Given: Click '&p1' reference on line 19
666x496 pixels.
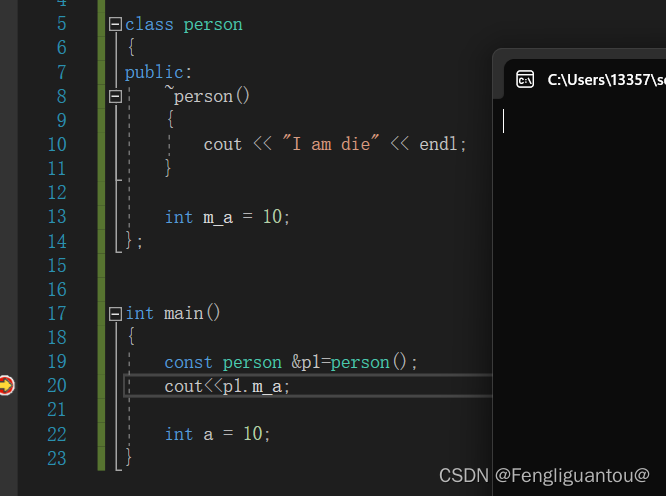Looking at the screenshot, I should point(306,362).
